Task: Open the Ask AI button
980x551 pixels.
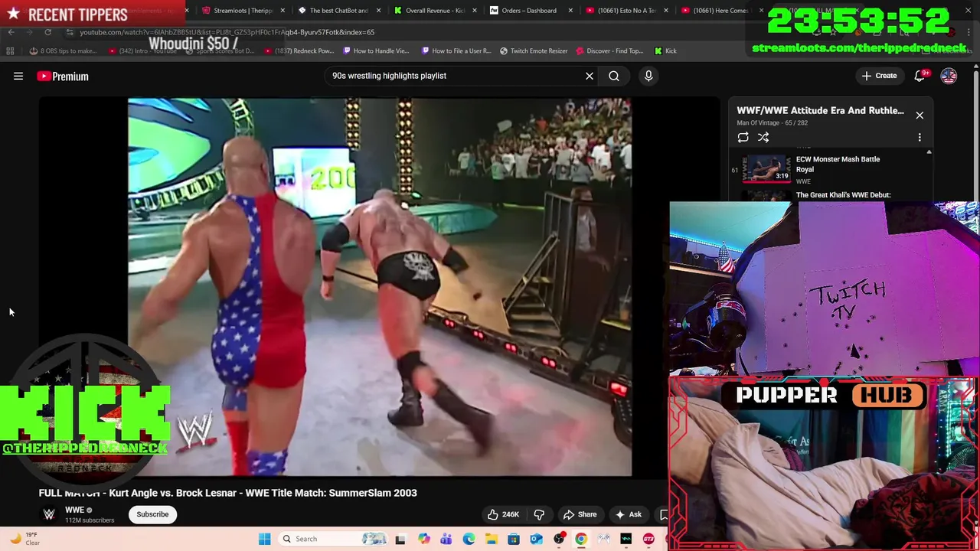Action: point(629,514)
